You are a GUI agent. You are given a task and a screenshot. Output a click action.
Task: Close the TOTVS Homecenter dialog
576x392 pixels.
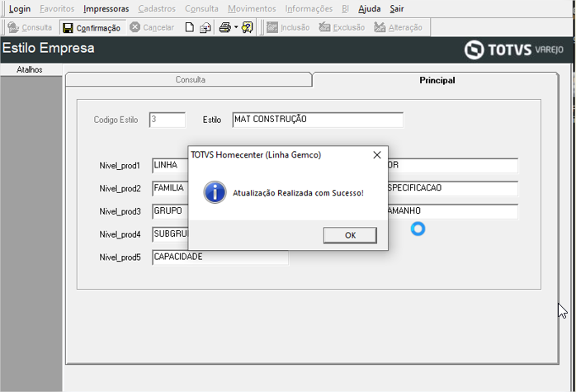pos(377,155)
